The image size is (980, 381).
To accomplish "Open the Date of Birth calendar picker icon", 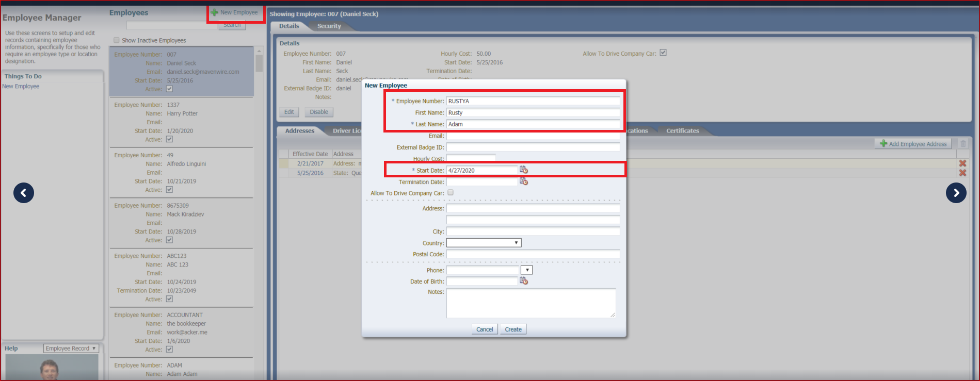I will (x=524, y=281).
